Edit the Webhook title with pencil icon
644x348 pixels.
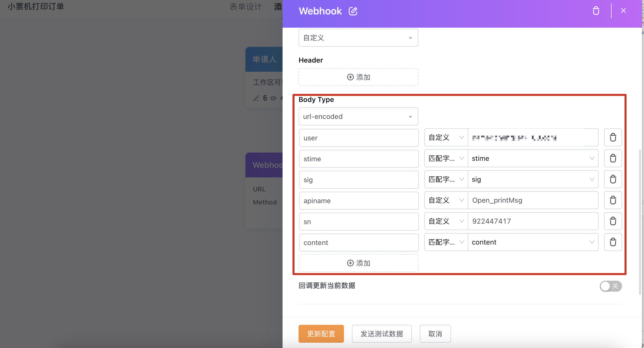[x=353, y=11]
